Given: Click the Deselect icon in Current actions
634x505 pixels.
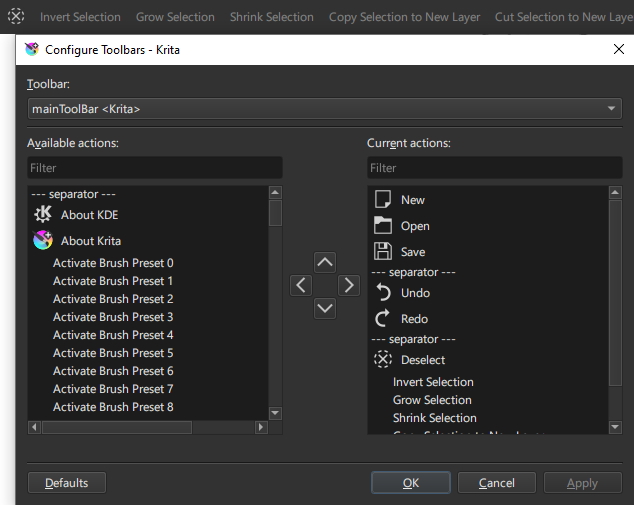Looking at the screenshot, I should pos(382,360).
